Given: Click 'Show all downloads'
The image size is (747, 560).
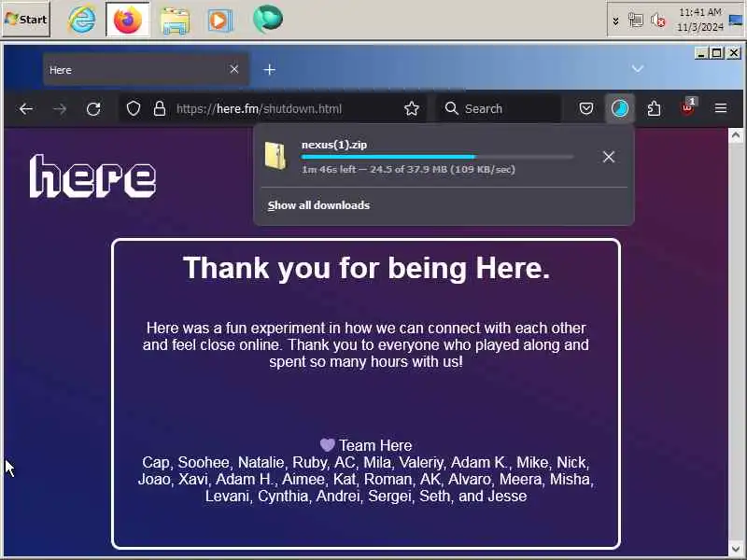Looking at the screenshot, I should 318,205.
